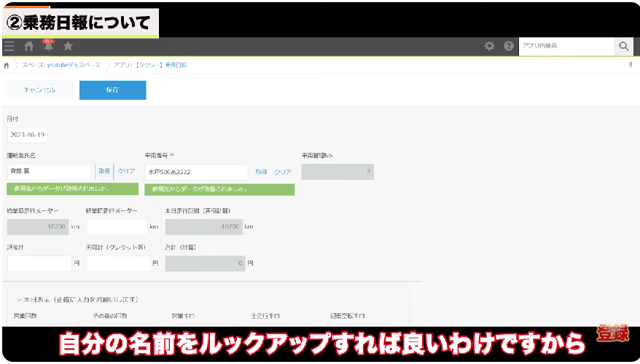Collapse the 本日表示 group section
The image size is (640, 364).
tap(20, 299)
